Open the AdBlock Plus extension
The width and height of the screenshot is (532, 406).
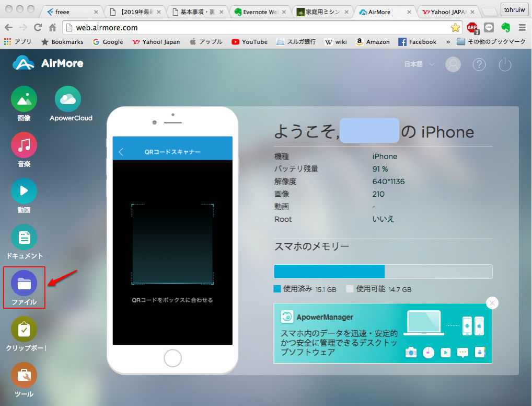[x=472, y=28]
